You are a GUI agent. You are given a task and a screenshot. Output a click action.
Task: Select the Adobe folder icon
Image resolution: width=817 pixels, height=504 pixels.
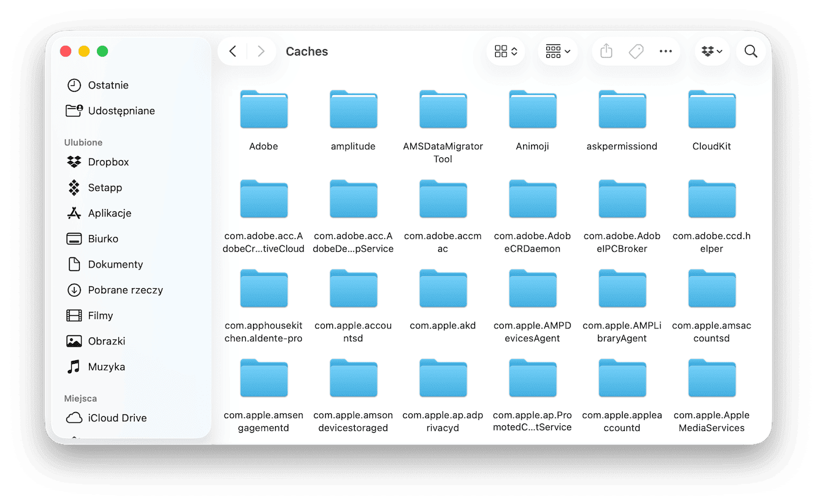[x=264, y=110]
